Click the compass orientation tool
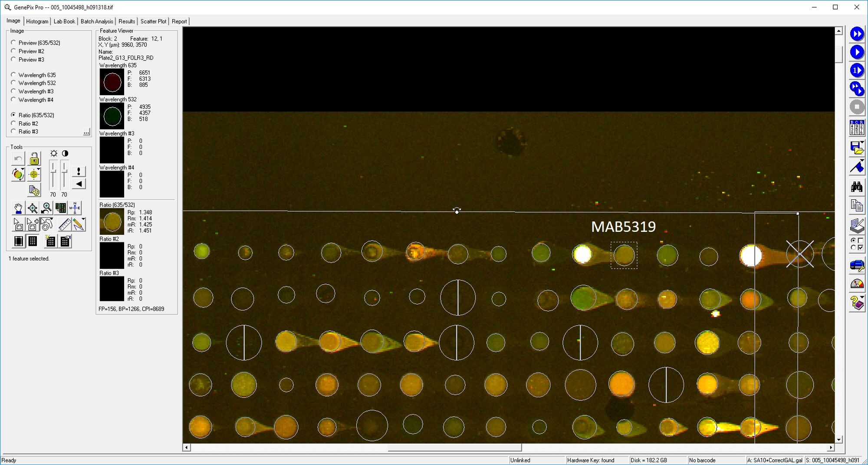 pos(75,208)
